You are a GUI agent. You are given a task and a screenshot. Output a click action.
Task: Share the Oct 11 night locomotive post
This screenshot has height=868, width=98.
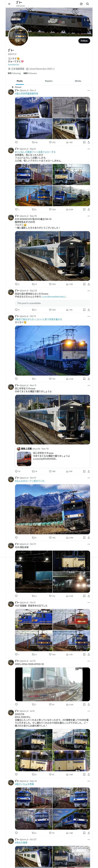point(89,379)
